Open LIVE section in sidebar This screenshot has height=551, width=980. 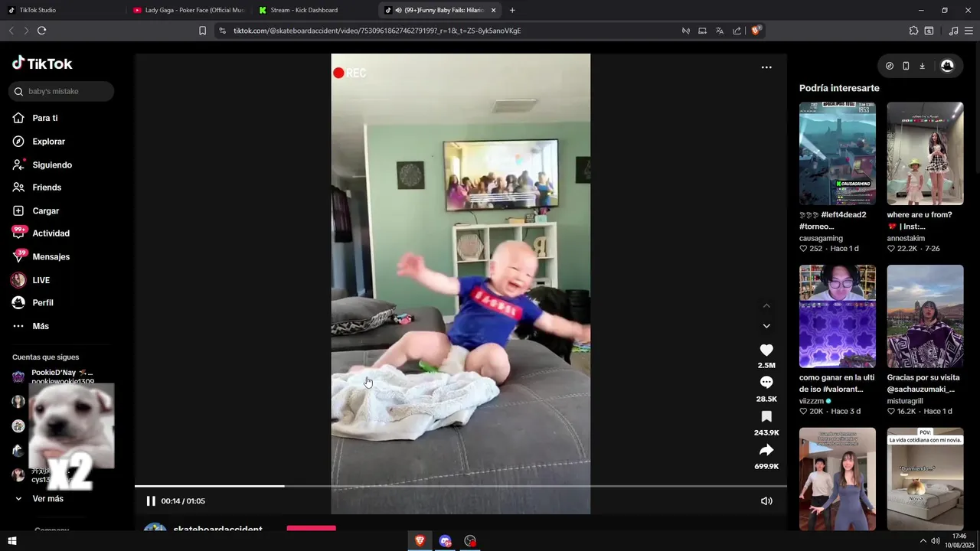41,280
